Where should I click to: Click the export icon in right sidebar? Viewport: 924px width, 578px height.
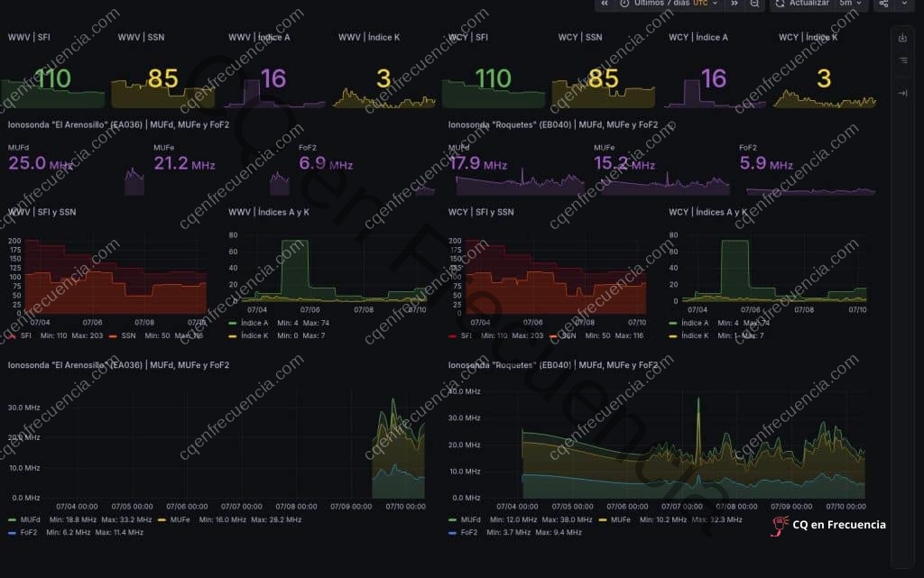click(902, 38)
